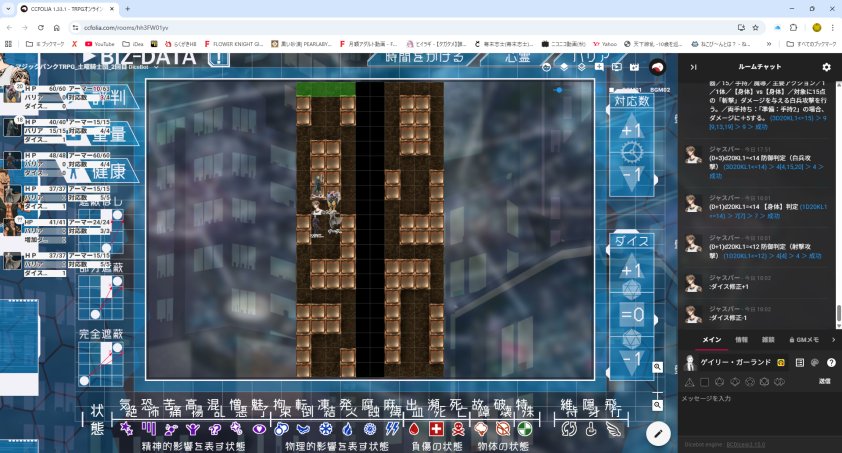Click the 恐怖 (fear) status icon
The height and width of the screenshot is (453, 842).
149,428
